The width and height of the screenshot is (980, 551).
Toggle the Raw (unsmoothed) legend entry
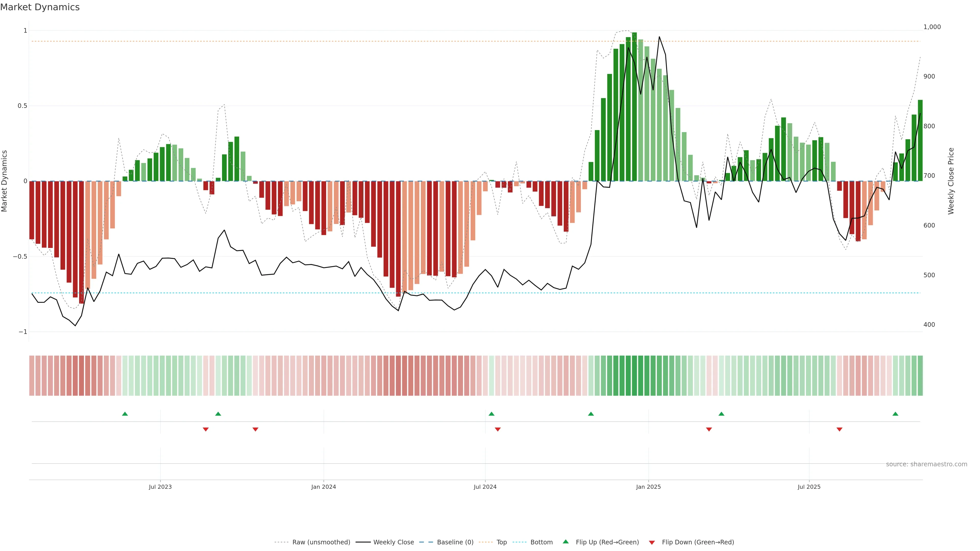click(x=321, y=542)
